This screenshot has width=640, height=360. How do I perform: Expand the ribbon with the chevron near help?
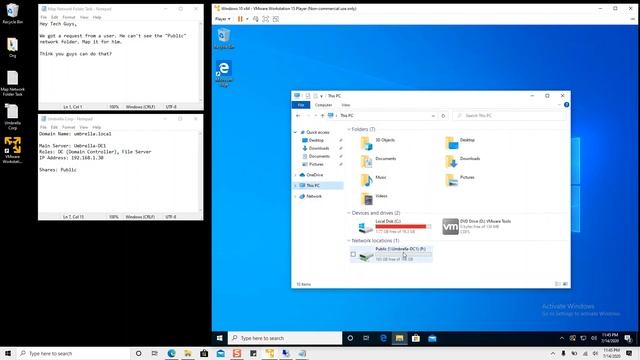pyautogui.click(x=559, y=105)
